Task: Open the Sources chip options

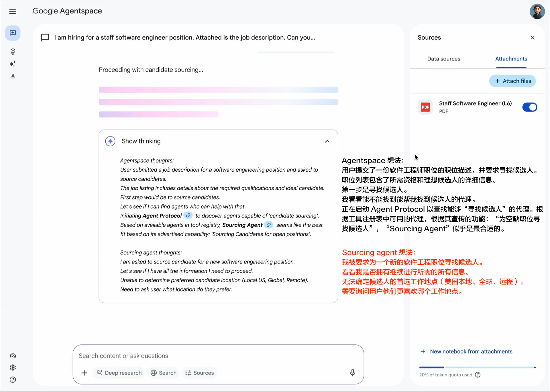Action: coord(200,373)
